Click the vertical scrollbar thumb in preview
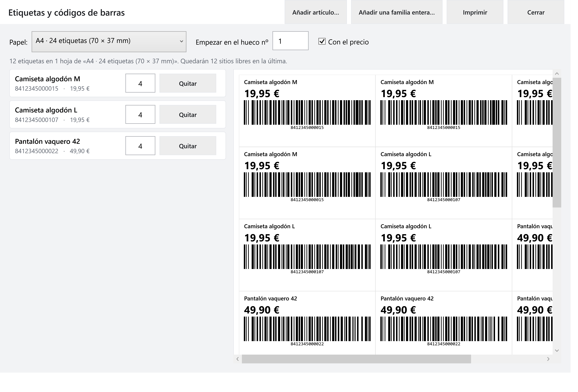The image size is (578, 392). pyautogui.click(x=557, y=142)
